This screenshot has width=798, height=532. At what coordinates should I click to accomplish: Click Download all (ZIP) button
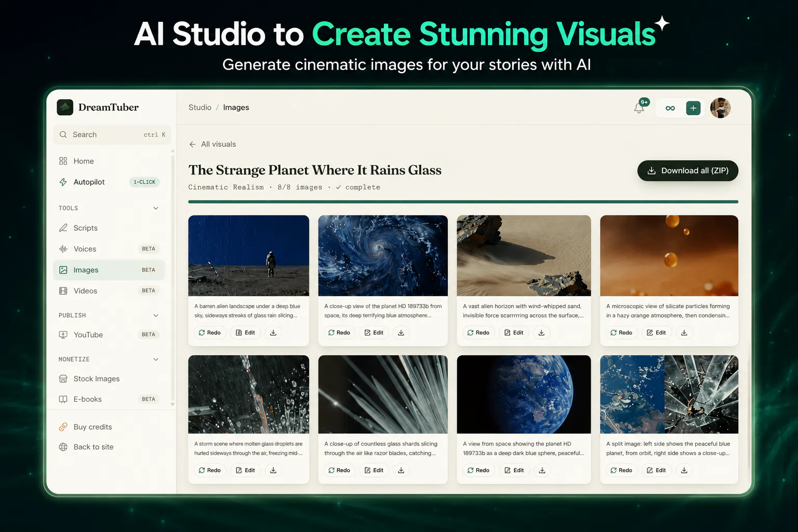coord(688,170)
